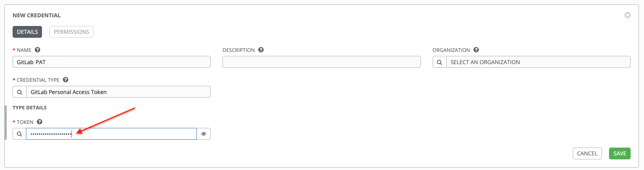Screen dimensions: 644x170
Task: Cancel the new credential form
Action: click(587, 153)
